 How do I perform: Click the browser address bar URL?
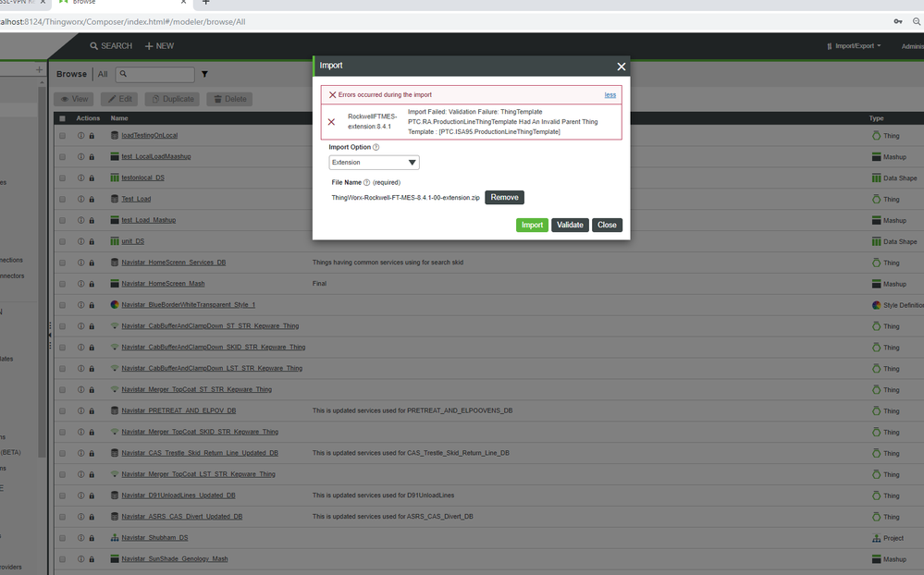(x=123, y=22)
